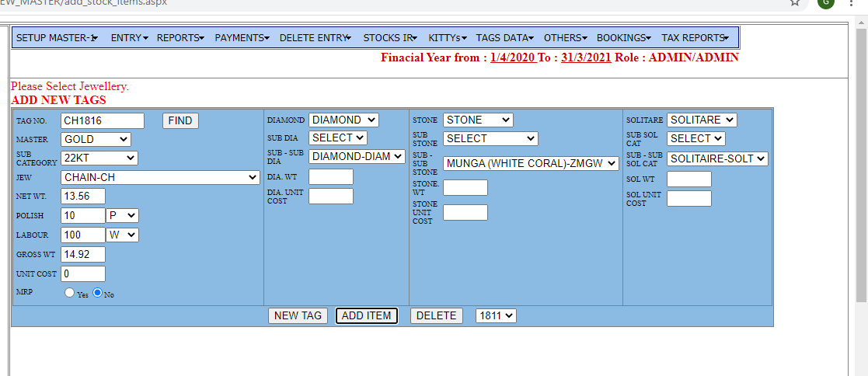Click the browser bookmark star icon
This screenshot has height=376, width=868.
point(795,2)
